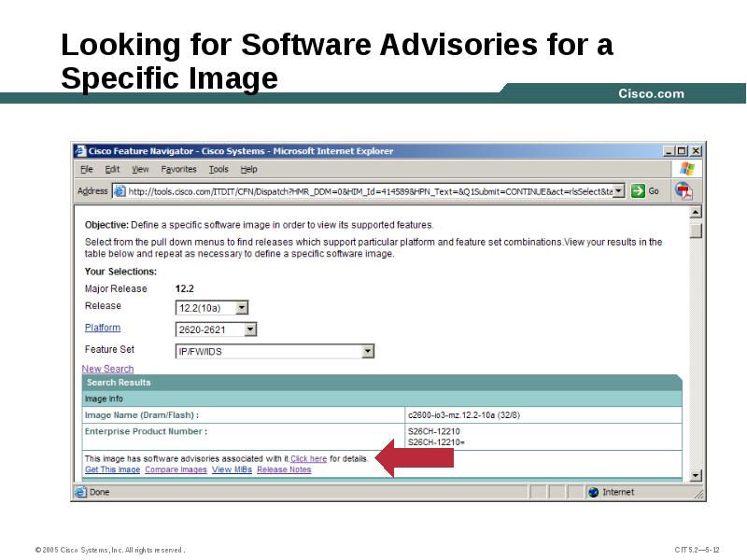Open the Tools menu
Screen dimensions: 747x560
click(218, 169)
